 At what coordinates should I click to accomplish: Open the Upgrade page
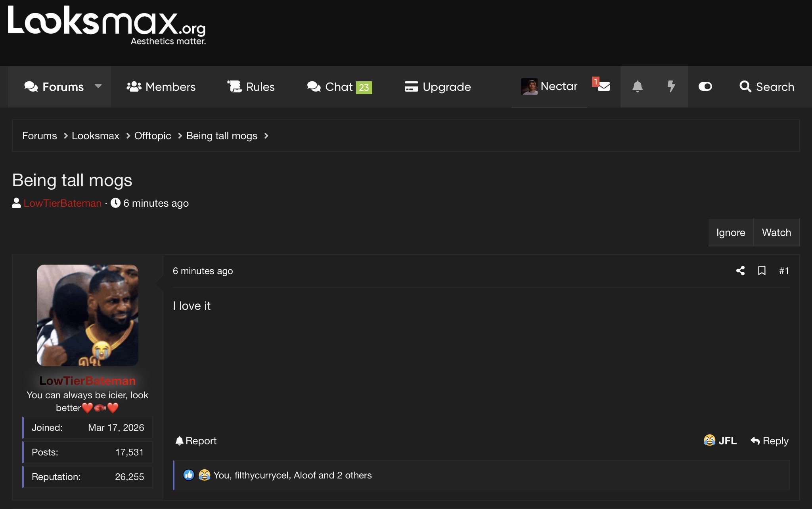438,86
